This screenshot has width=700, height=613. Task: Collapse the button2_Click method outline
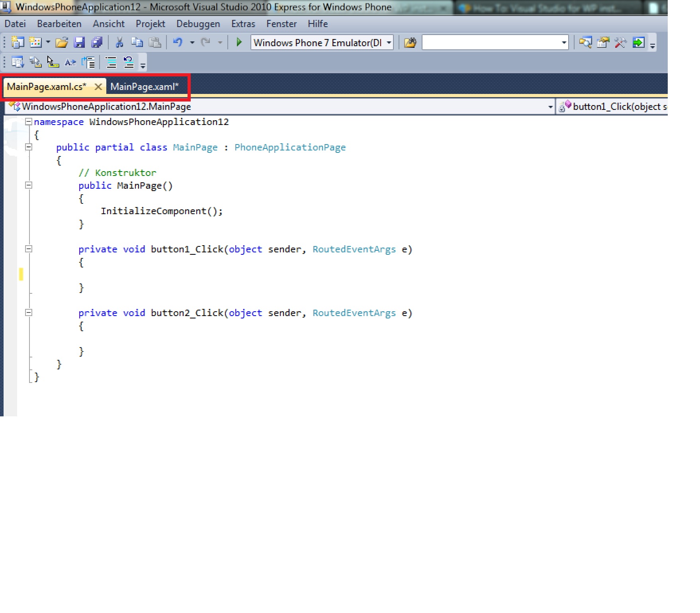point(29,313)
